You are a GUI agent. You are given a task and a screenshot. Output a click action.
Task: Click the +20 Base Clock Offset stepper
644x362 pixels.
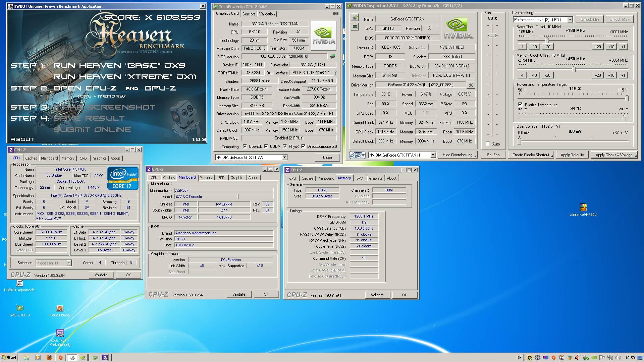click(x=598, y=47)
